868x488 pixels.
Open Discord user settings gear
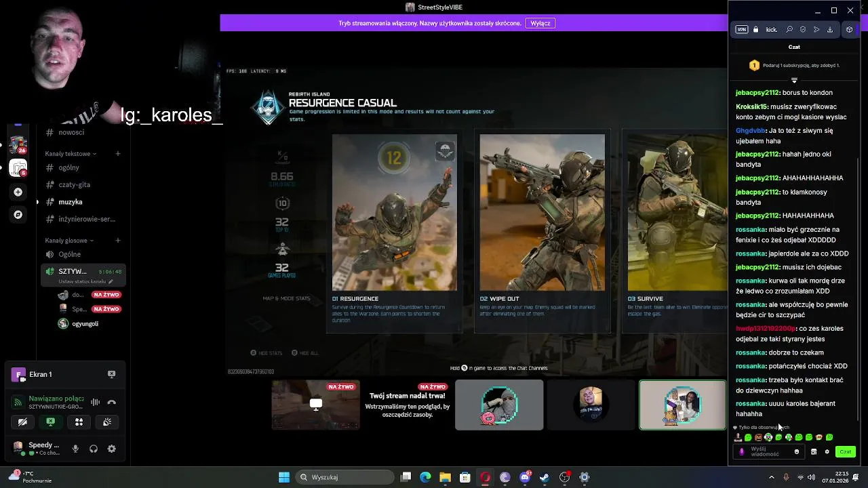[112, 449]
